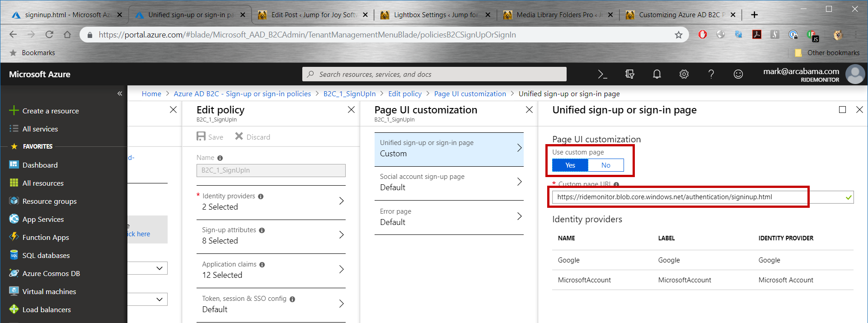Expand Sign-up attributes 8 Selected row
The width and height of the screenshot is (868, 323).
271,236
